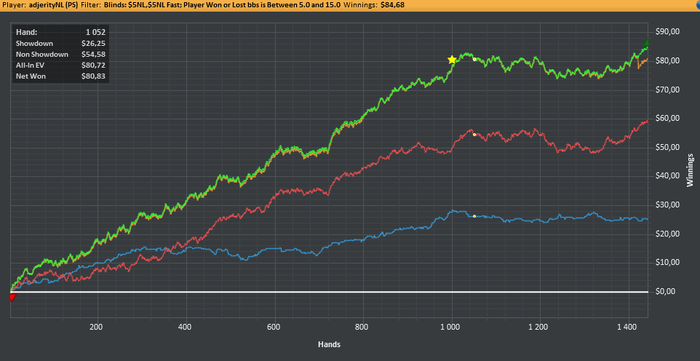Click the green triangle at the graph end

point(647,43)
